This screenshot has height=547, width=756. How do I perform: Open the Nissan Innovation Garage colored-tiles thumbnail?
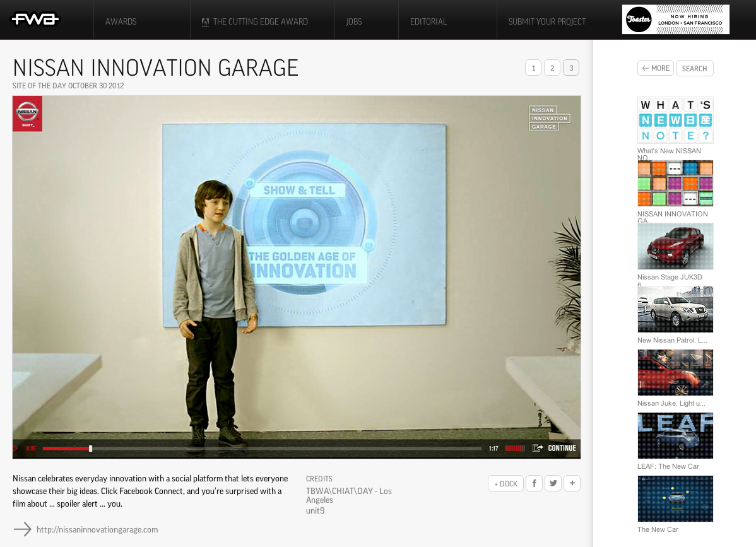675,183
